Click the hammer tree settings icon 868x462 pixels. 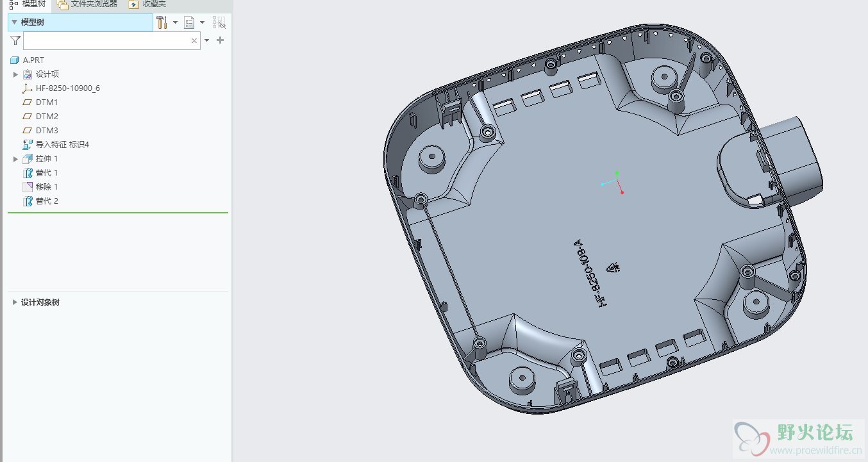coord(162,22)
